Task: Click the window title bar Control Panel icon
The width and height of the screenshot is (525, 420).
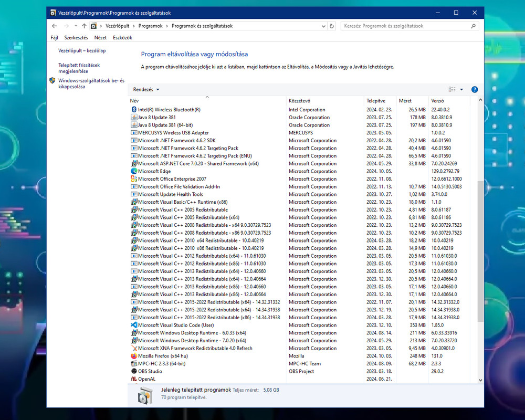Action: [x=53, y=13]
